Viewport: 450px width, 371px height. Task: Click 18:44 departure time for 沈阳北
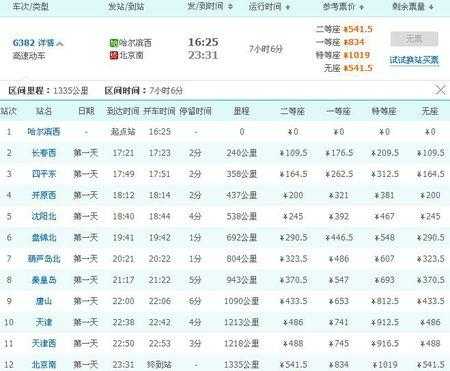(160, 216)
